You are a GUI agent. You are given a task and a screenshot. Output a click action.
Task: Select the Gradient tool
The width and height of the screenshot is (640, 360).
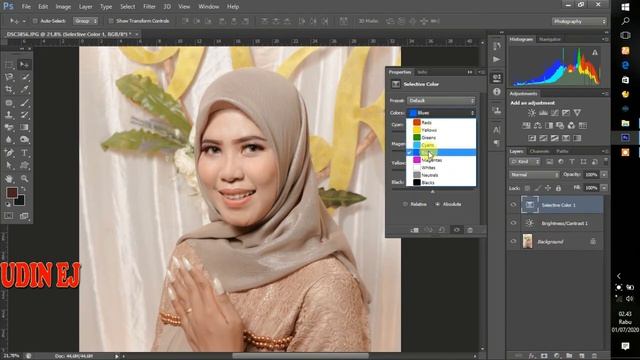pyautogui.click(x=24, y=127)
